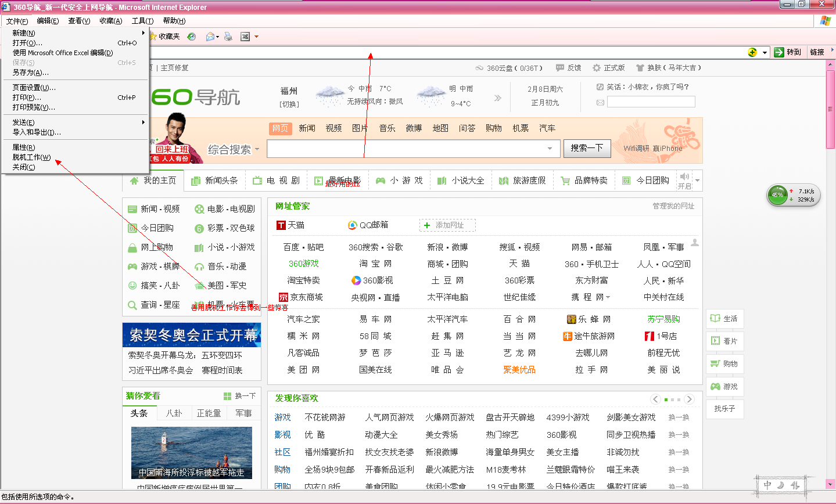The width and height of the screenshot is (836, 504).
Task: Click the 1号店 red icon
Action: tap(650, 336)
